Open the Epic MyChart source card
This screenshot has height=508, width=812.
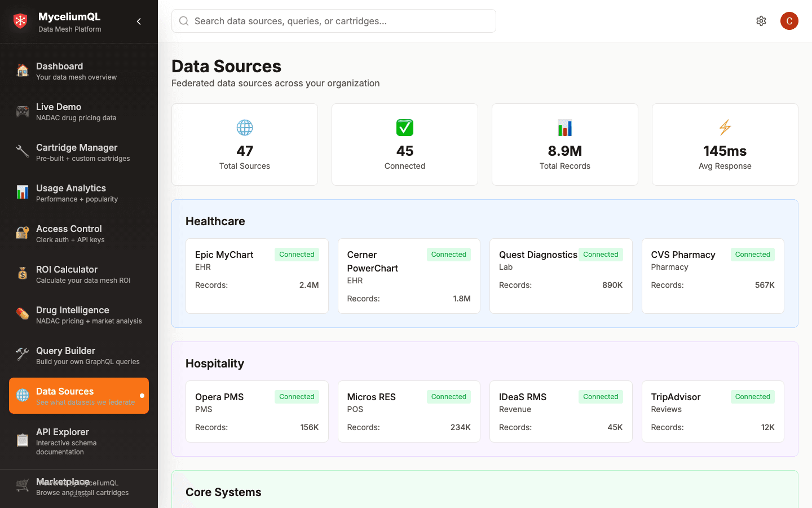tap(257, 276)
